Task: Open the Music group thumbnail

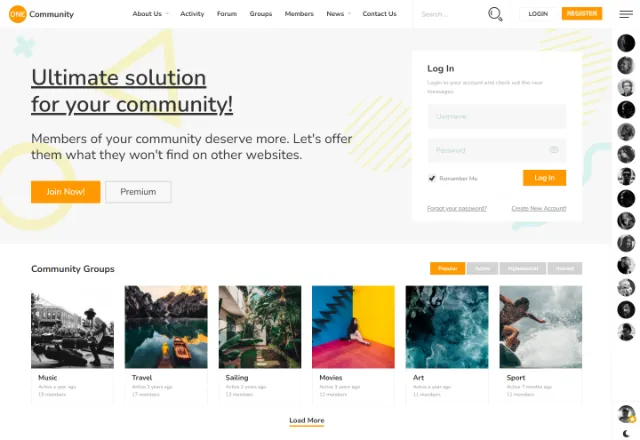Action: [73, 327]
